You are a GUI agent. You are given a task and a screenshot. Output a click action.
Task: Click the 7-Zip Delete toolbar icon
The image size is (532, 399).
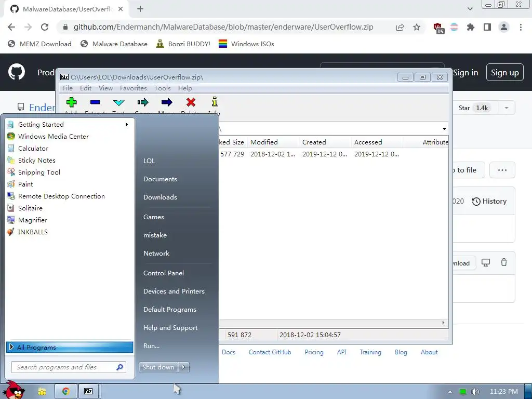point(191,102)
